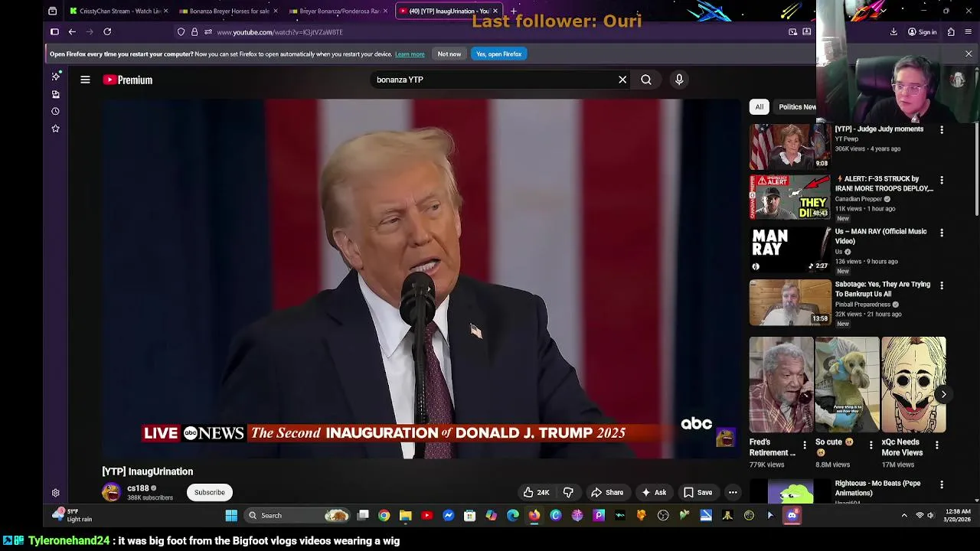Open the Firefox sidebar toggle icon
980x551 pixels.
pos(54,32)
